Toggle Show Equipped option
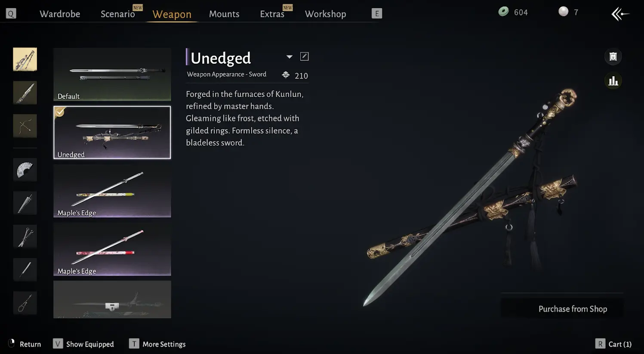The width and height of the screenshot is (644, 354). tap(83, 344)
